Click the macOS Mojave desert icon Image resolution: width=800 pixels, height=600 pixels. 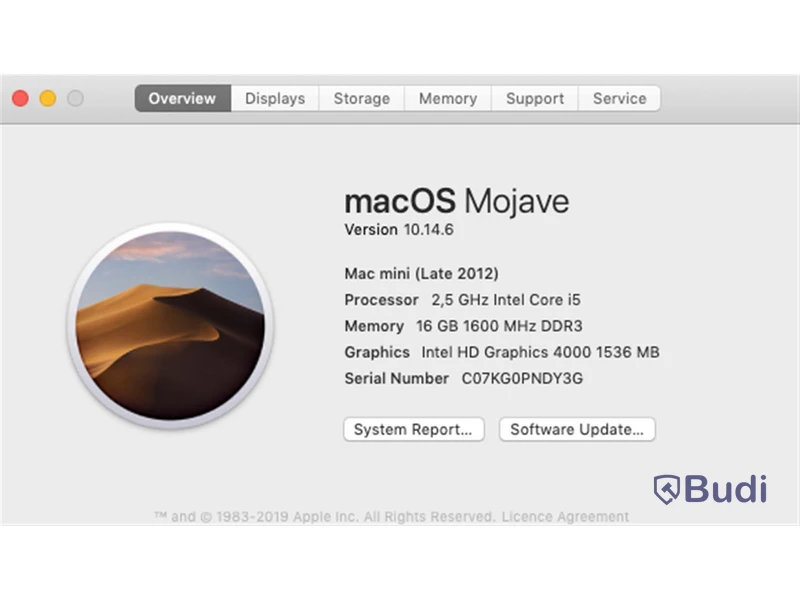(170, 326)
